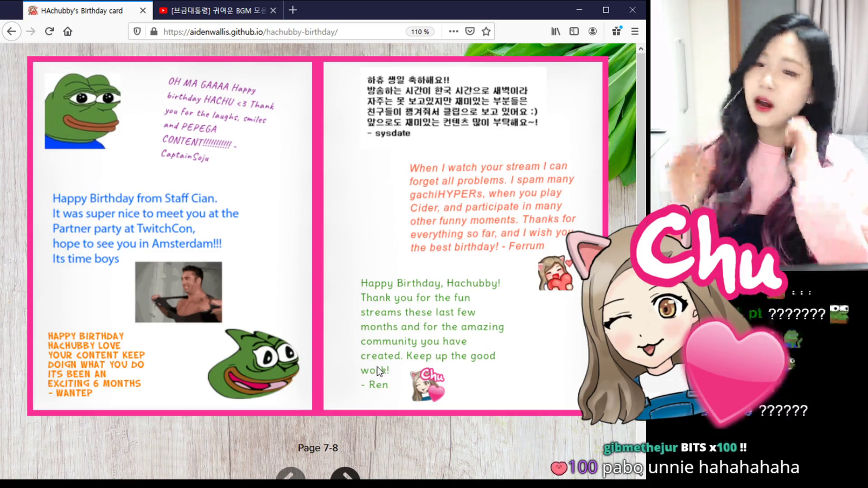Close the YouTube BGM tab

point(273,10)
